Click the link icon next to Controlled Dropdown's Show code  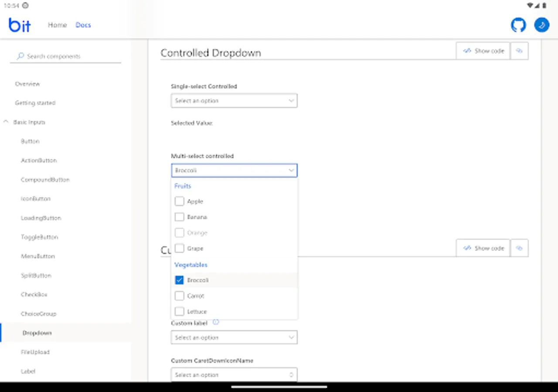(x=519, y=51)
